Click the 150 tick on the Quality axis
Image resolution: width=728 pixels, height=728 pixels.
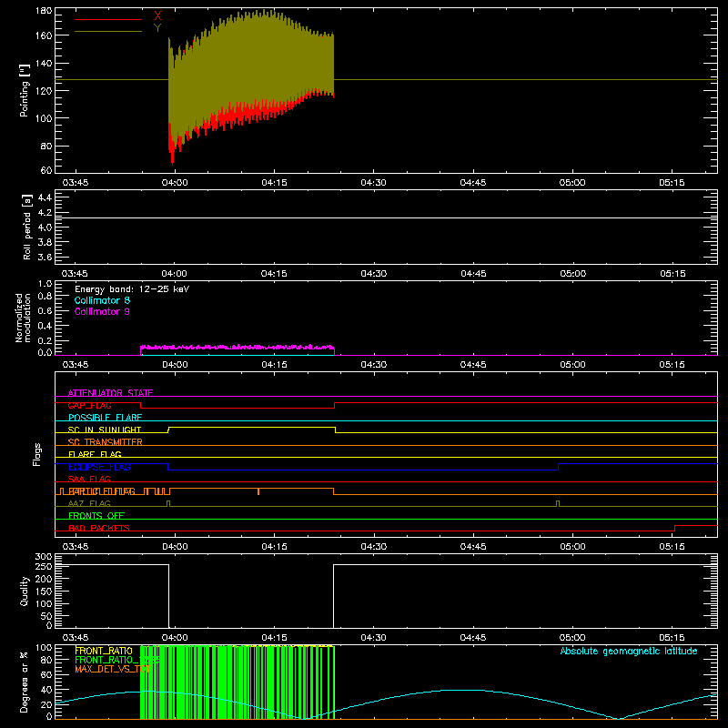click(44, 591)
